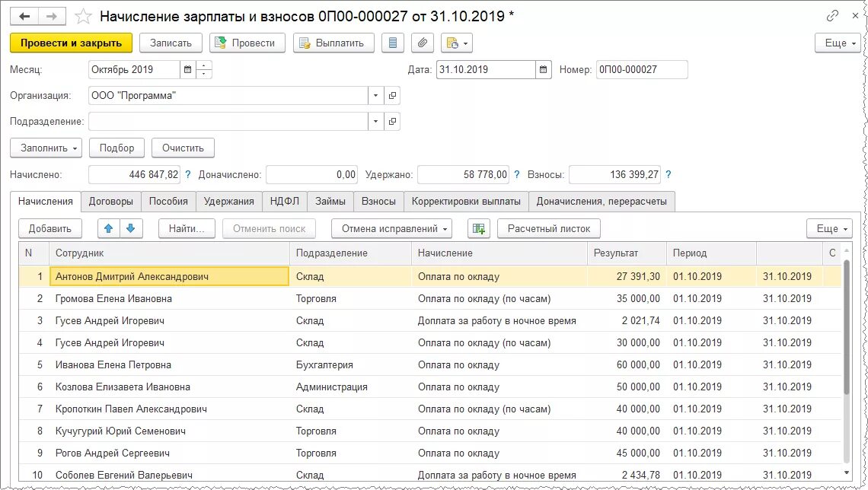Click Провести и закрыть

point(71,43)
